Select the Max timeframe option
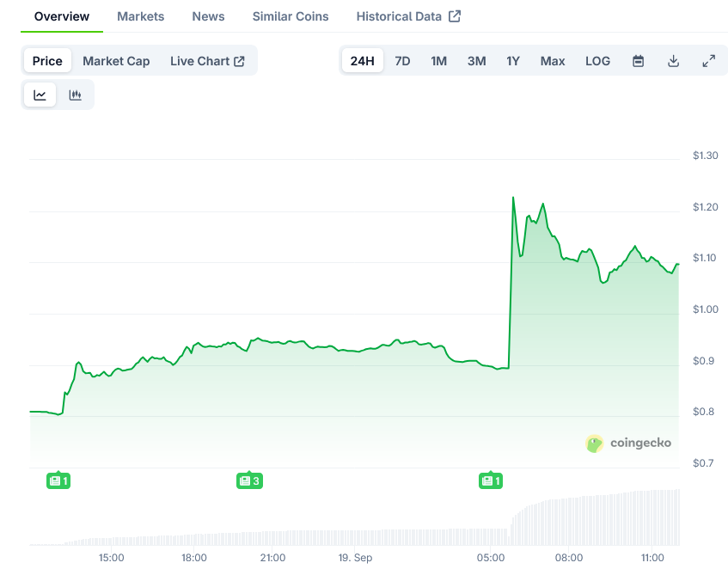 pos(553,60)
